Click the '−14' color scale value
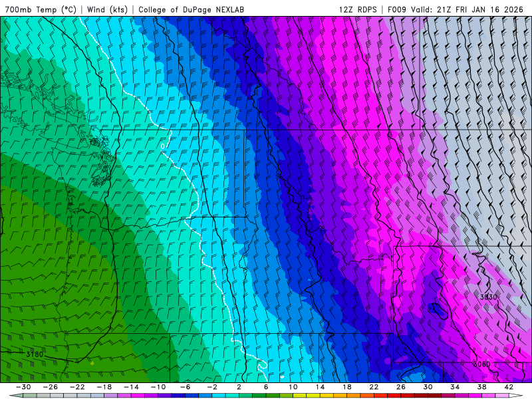Screen dimensions: 532x399 point(131,387)
